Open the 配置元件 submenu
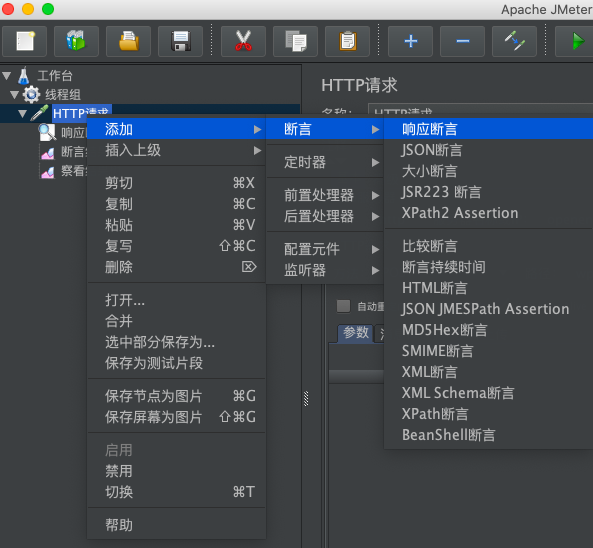Viewport: 593px width, 548px height. pos(325,249)
